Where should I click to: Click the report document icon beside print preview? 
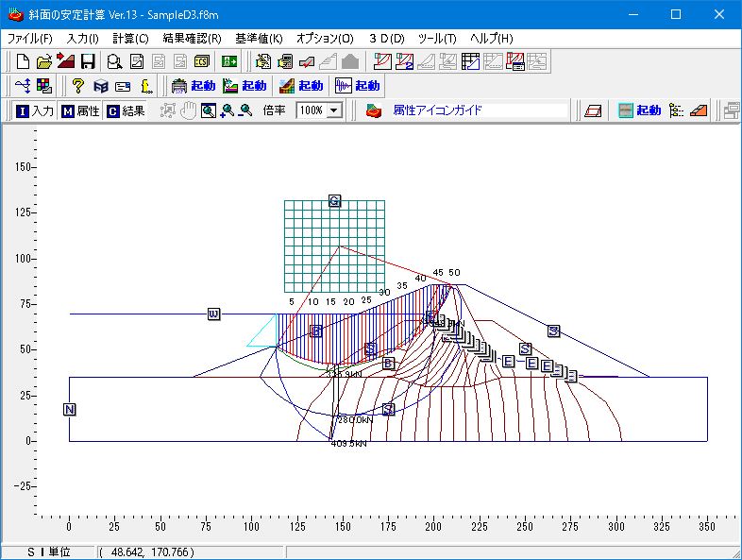(137, 61)
